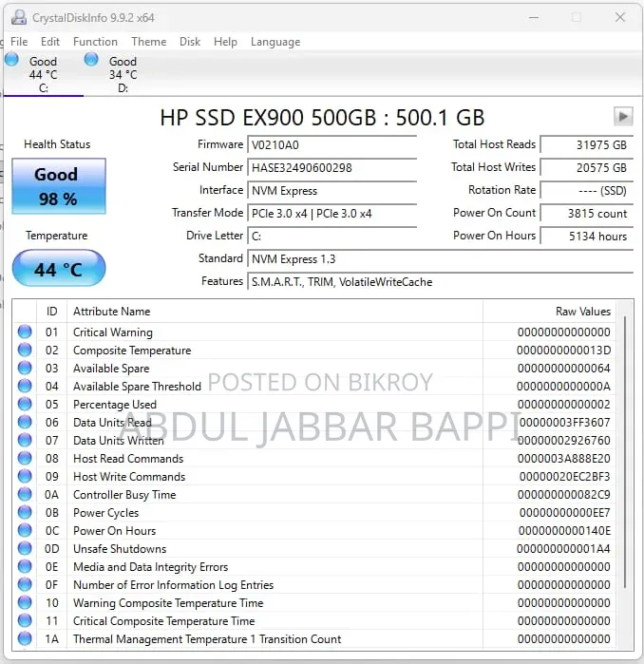Viewport: 644px width, 664px height.
Task: Open the Function menu
Action: (x=95, y=42)
